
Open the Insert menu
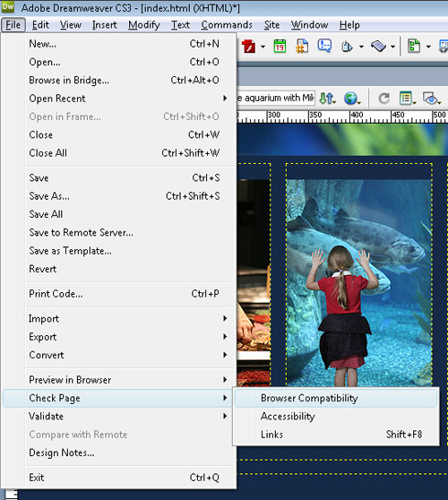105,25
